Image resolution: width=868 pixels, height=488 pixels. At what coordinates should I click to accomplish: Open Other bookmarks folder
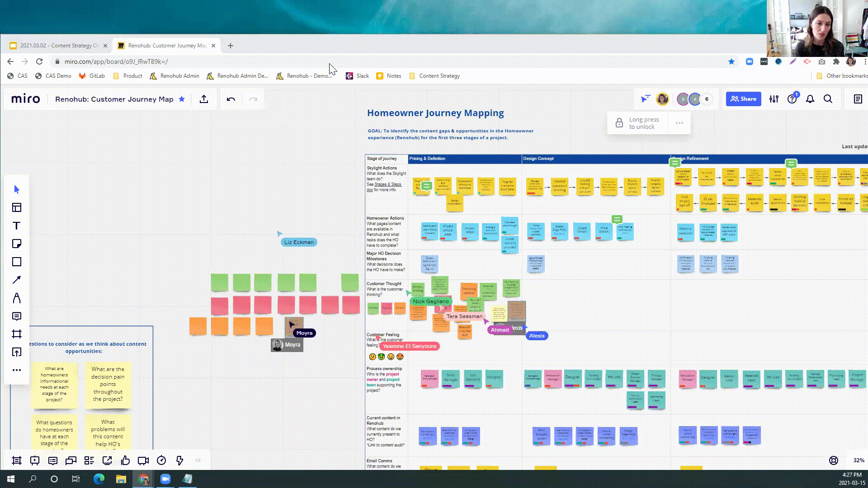click(842, 76)
